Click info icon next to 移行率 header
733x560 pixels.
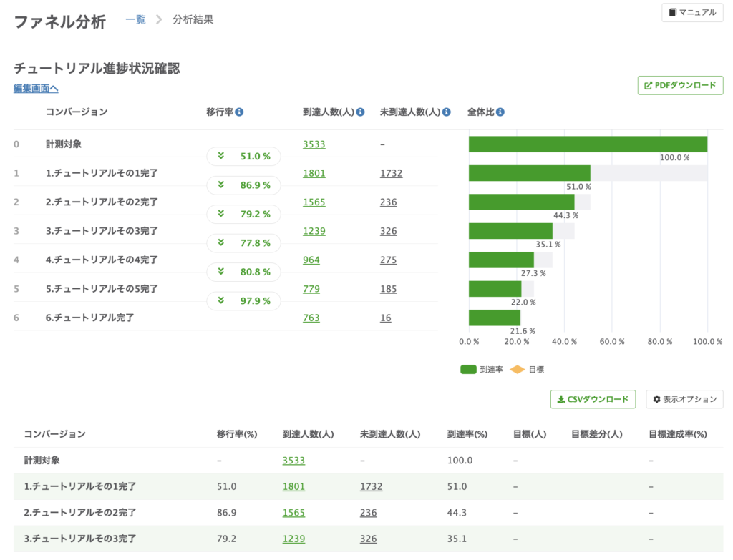click(239, 112)
